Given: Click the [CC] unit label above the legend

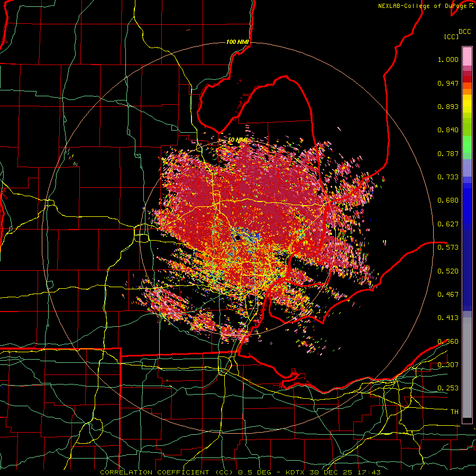Looking at the screenshot, I should click(451, 36).
